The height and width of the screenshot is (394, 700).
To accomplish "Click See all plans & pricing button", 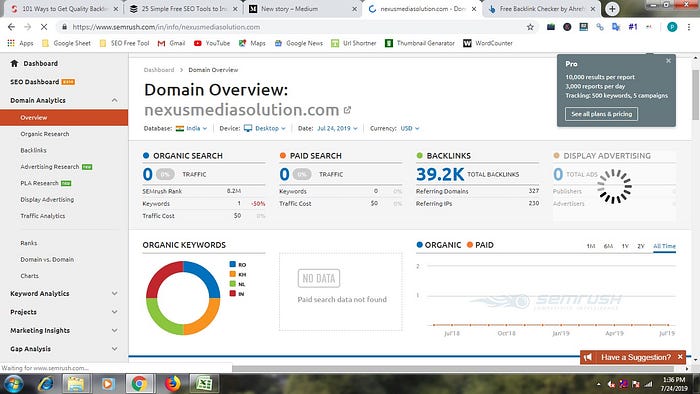I will point(601,114).
